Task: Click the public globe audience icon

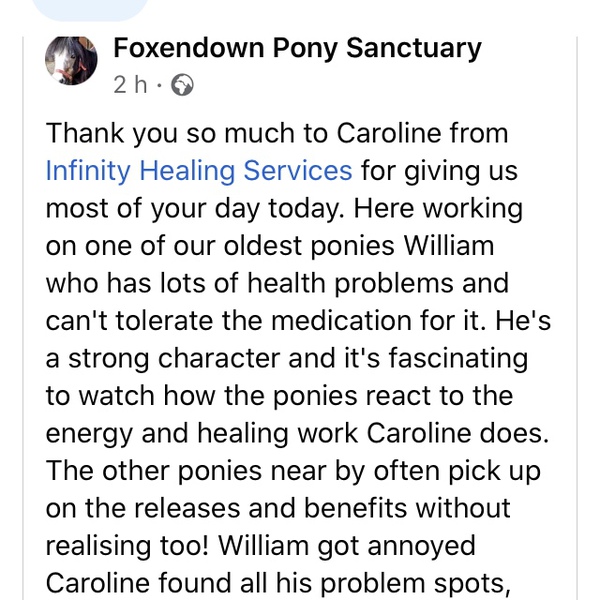Action: pos(182,86)
